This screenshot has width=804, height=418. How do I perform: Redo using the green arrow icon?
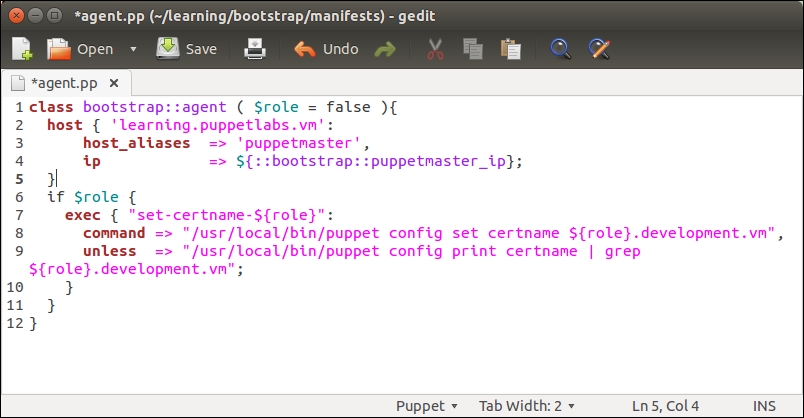385,49
